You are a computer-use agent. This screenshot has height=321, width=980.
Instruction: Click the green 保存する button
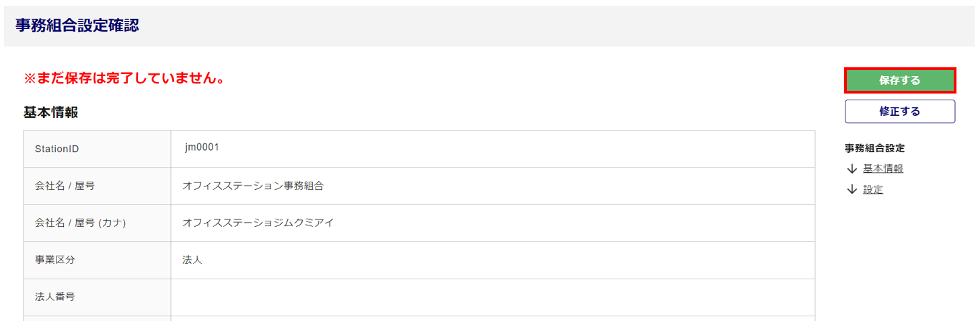click(899, 81)
